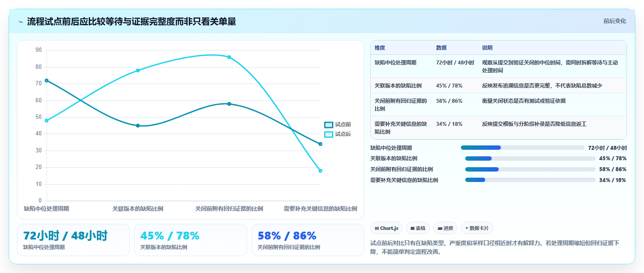Click the progress bar for 需要补充关键信息的缺陷比例
644x273 pixels.
[x=530, y=180]
